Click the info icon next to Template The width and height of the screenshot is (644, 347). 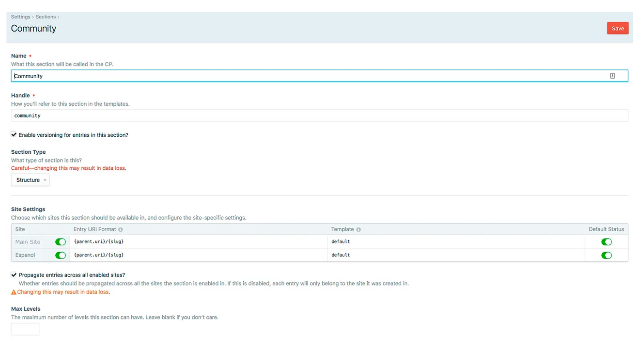358,229
